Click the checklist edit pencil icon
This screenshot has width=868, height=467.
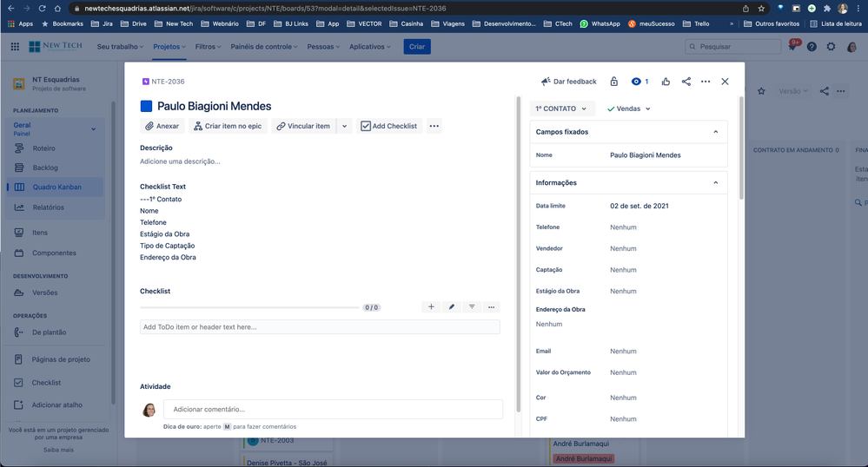click(x=451, y=307)
